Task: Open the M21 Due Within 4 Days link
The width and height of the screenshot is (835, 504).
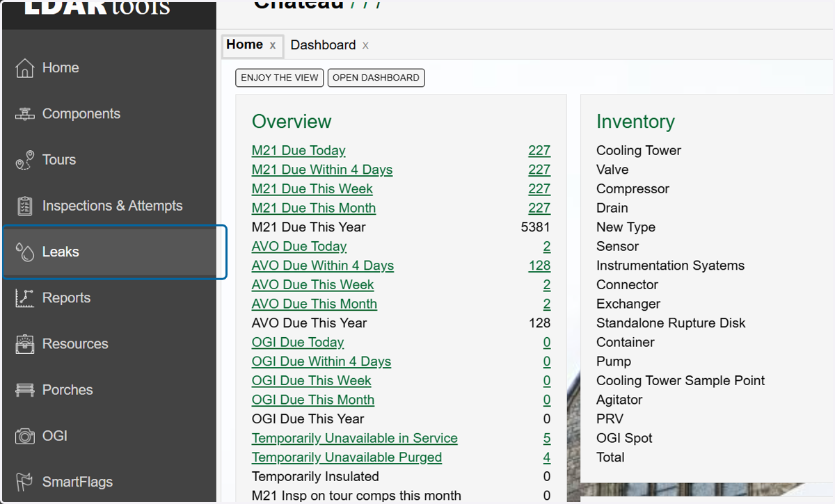Action: click(322, 170)
